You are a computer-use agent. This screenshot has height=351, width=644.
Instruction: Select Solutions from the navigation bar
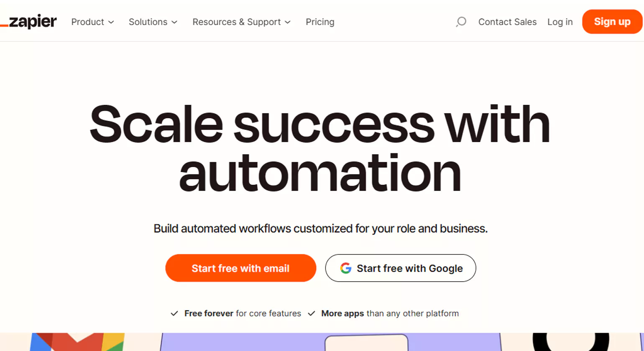pos(148,22)
